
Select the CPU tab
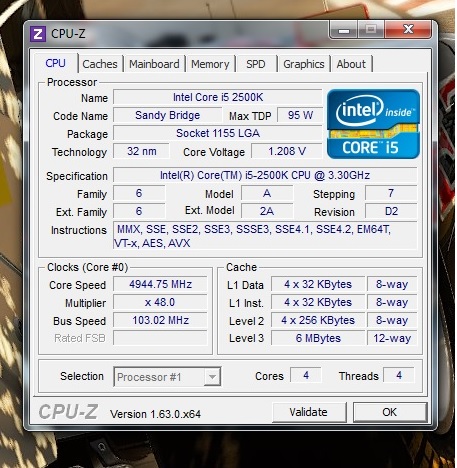(x=55, y=63)
